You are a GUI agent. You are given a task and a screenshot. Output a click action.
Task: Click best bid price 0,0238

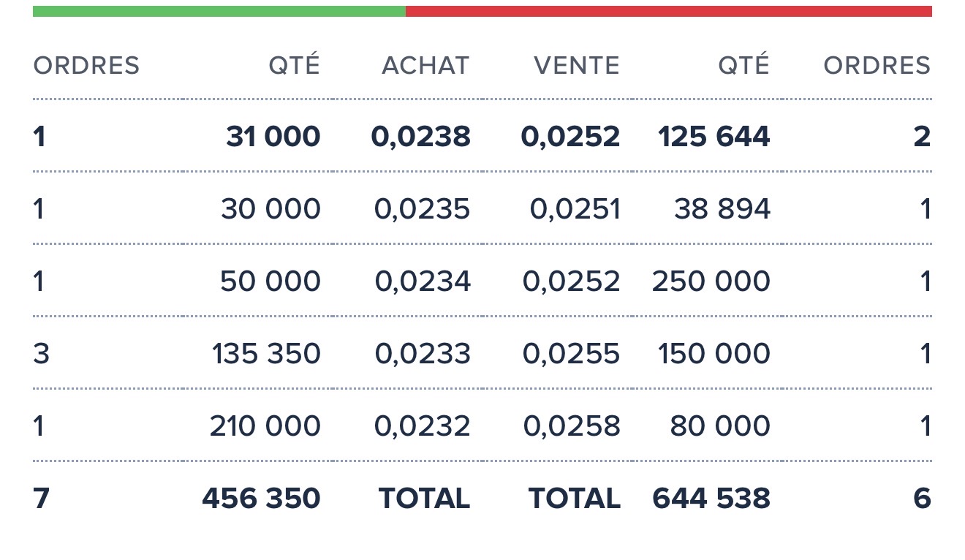click(421, 137)
